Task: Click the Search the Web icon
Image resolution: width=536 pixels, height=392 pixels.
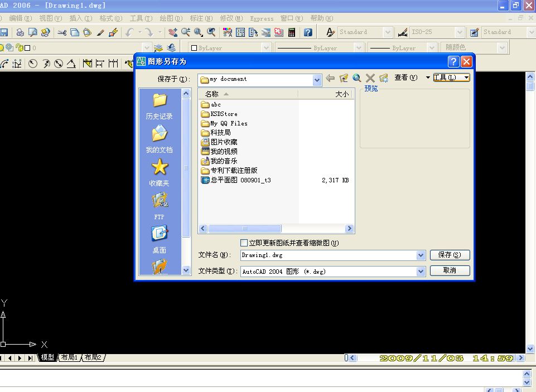Action: tap(357, 78)
